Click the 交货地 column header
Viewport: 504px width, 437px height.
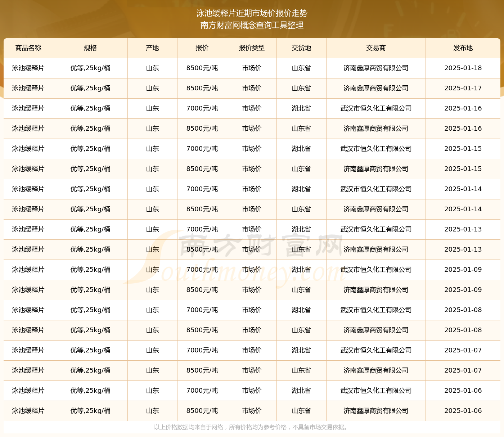coord(301,48)
